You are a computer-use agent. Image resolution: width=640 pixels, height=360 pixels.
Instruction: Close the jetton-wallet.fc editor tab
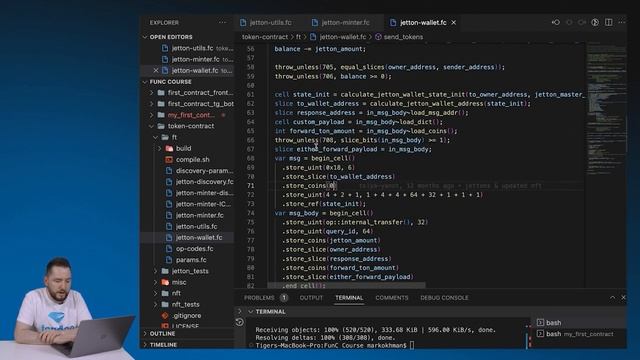[x=454, y=22]
